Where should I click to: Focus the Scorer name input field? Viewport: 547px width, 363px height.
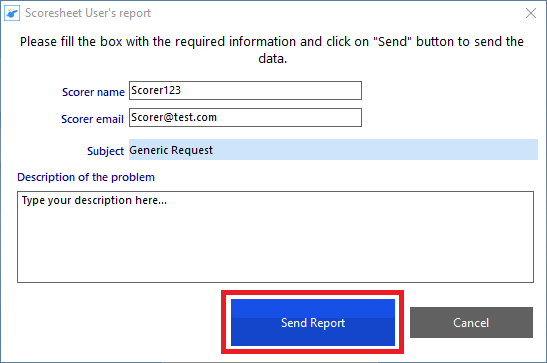click(245, 91)
